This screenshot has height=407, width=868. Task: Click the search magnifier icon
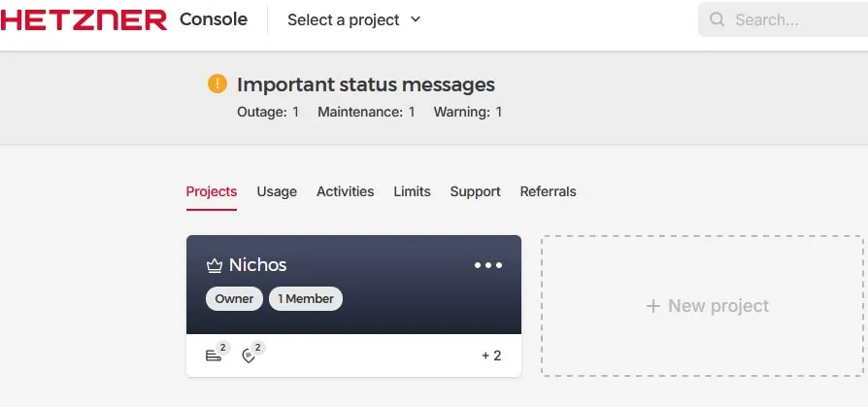click(718, 19)
